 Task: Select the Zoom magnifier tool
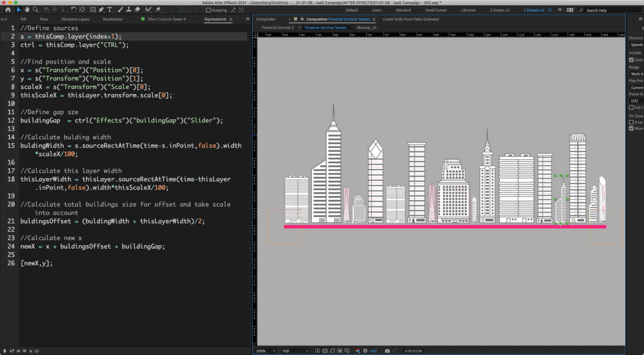35,10
